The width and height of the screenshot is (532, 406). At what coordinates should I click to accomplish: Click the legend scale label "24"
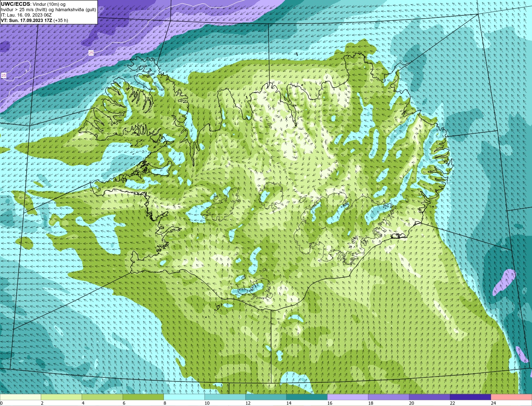coord(493,403)
